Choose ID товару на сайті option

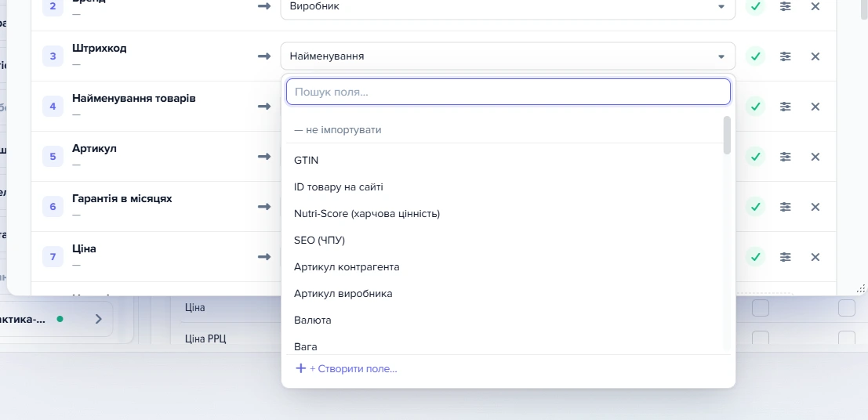(x=504, y=187)
